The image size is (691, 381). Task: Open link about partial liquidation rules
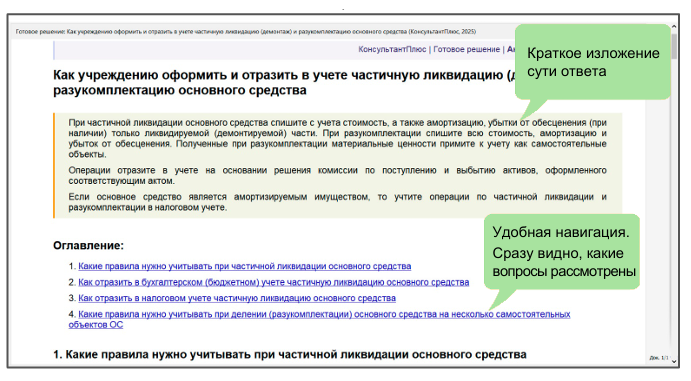[245, 266]
